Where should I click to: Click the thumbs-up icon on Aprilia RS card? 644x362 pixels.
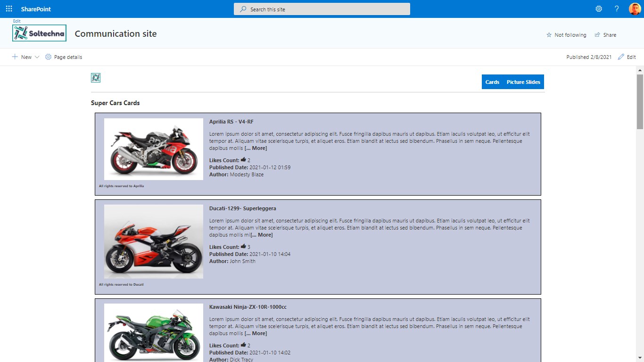(x=243, y=160)
